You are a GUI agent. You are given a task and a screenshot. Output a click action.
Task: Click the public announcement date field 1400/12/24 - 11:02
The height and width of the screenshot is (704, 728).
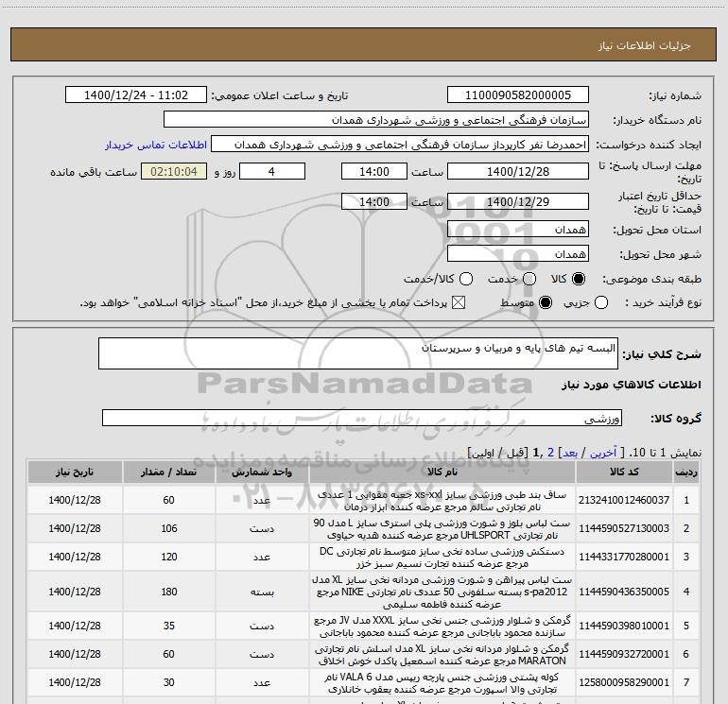pos(136,95)
